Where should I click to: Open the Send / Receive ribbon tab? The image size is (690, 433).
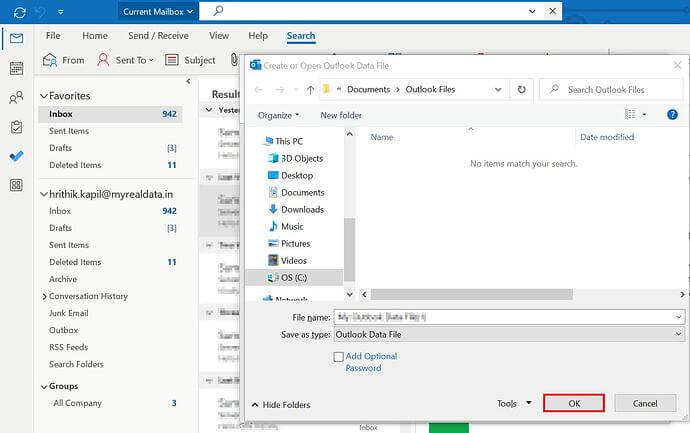pyautogui.click(x=160, y=36)
